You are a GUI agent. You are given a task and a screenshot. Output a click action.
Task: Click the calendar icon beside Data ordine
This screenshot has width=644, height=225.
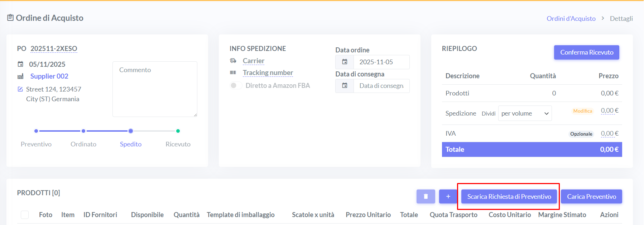(x=345, y=62)
